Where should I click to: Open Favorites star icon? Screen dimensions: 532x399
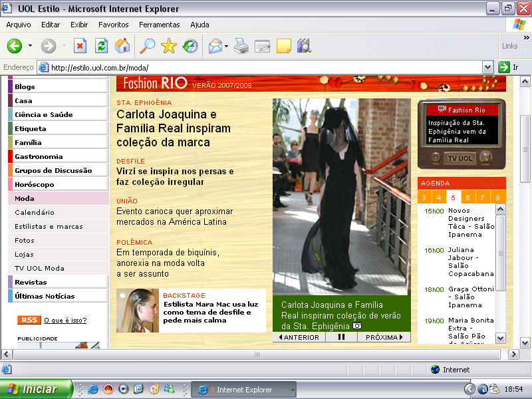169,46
